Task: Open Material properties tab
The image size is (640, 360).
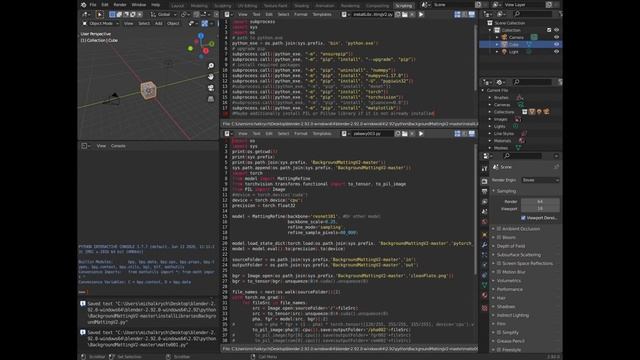Action: pyautogui.click(x=484, y=296)
